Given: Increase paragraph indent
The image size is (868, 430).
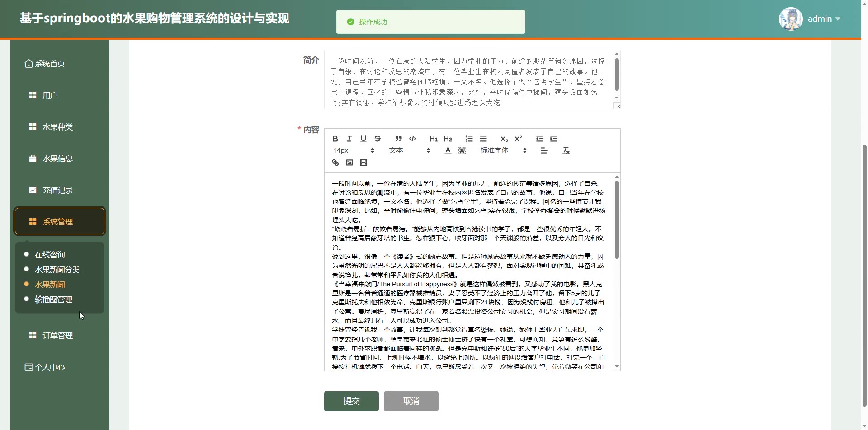Looking at the screenshot, I should (x=553, y=139).
